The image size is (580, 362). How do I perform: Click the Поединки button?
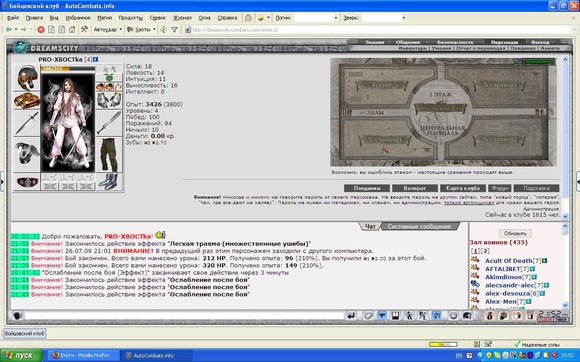click(x=367, y=188)
